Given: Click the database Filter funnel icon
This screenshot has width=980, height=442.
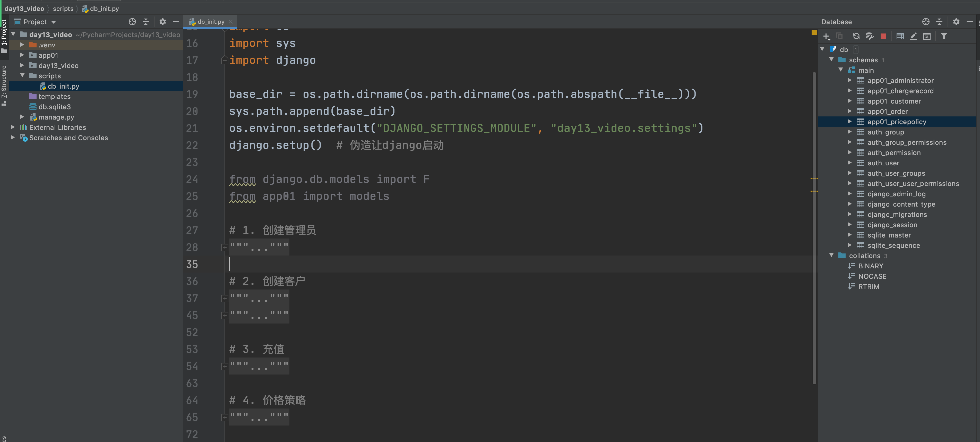Looking at the screenshot, I should coord(944,36).
